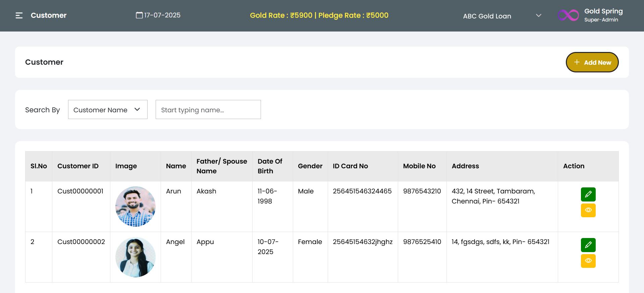Click the 'Search By' label

coord(43,110)
